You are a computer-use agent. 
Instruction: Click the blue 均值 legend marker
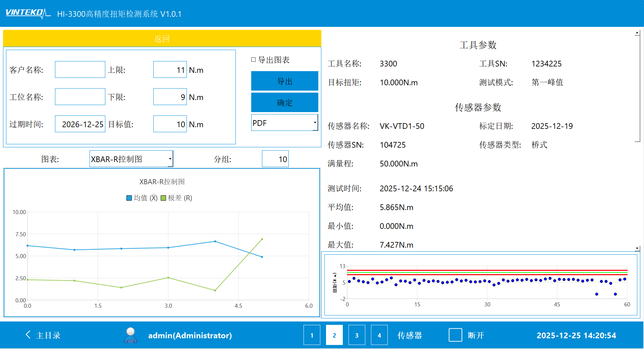click(x=129, y=198)
